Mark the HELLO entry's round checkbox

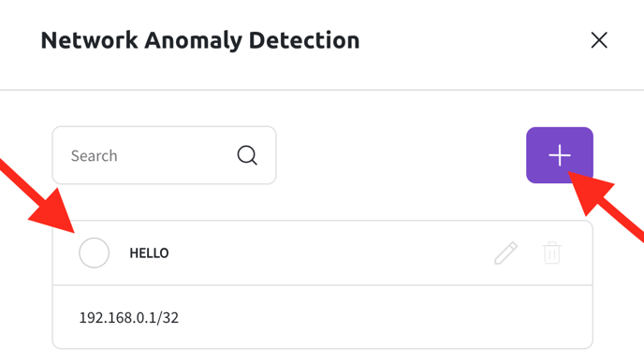[x=94, y=253]
